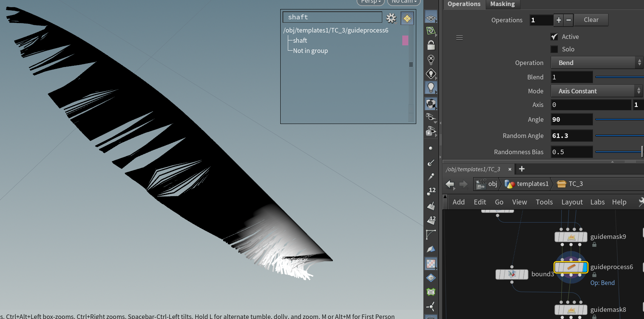644x319 pixels.
Task: Enable the Solo checkbox
Action: point(554,49)
